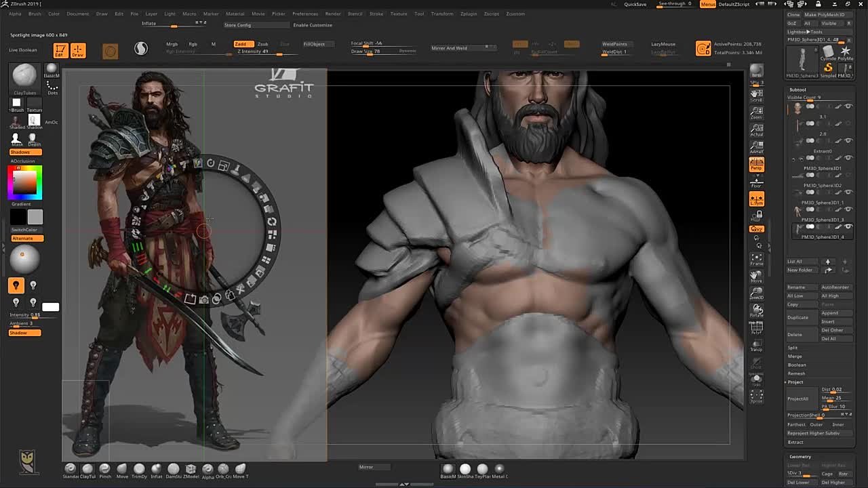Screen dimensions: 868x488
Task: Expand the Remesh section
Action: pyautogui.click(x=796, y=373)
